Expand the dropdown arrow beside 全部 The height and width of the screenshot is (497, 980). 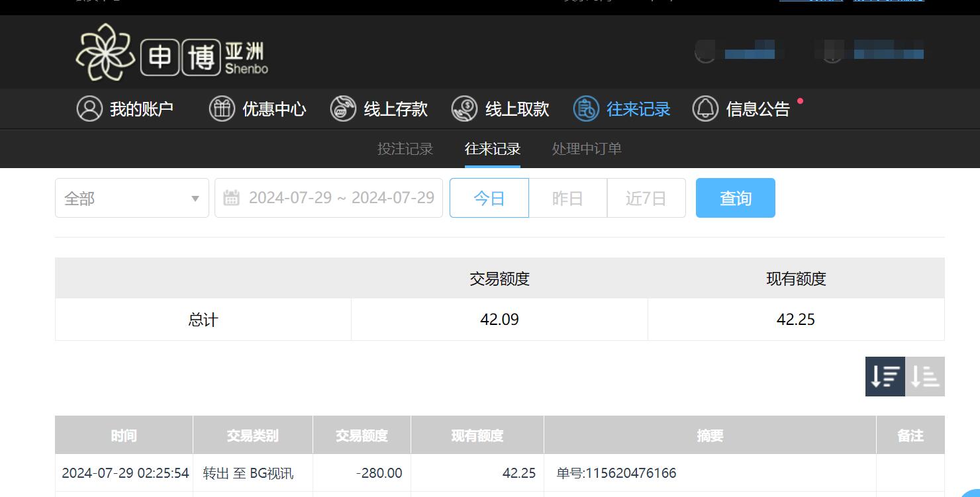[195, 198]
